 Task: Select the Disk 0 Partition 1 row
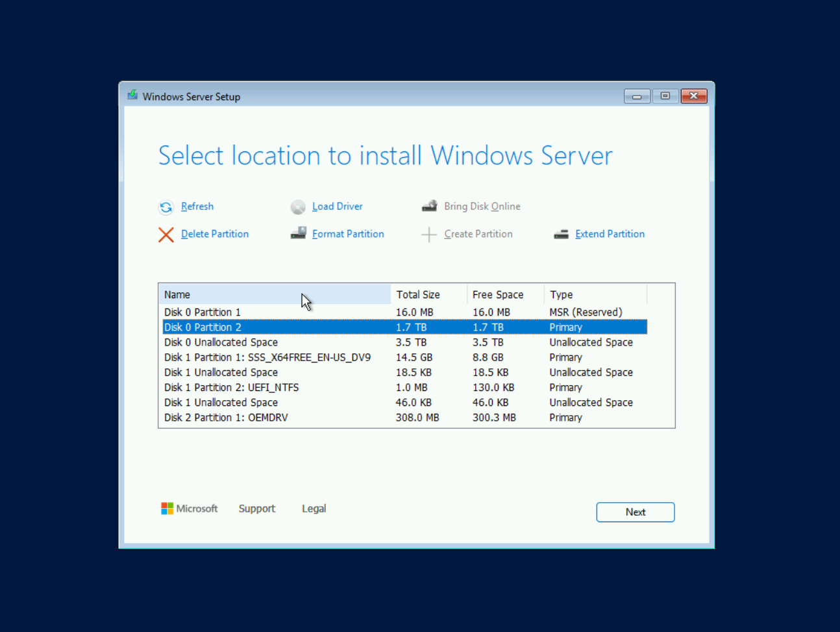(x=404, y=312)
